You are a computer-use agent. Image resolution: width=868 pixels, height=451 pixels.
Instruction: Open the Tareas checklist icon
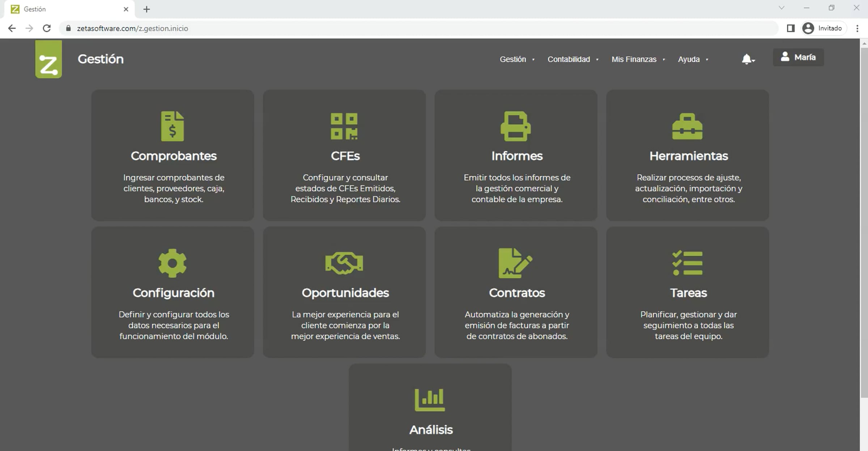click(x=687, y=263)
